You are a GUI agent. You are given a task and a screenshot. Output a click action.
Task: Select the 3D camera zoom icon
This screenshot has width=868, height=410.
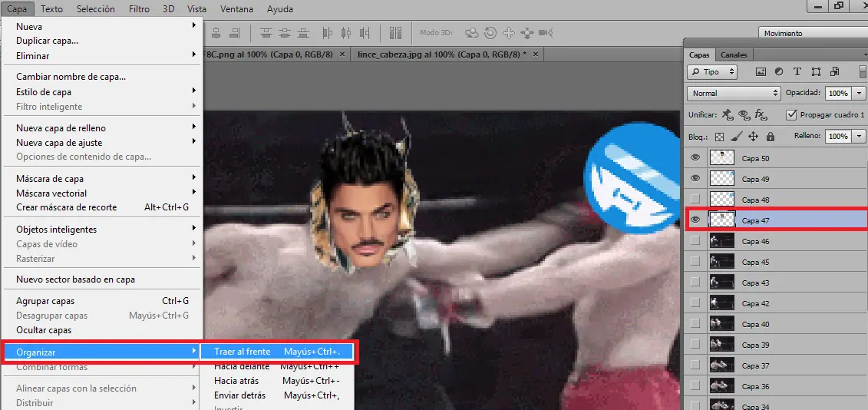546,33
